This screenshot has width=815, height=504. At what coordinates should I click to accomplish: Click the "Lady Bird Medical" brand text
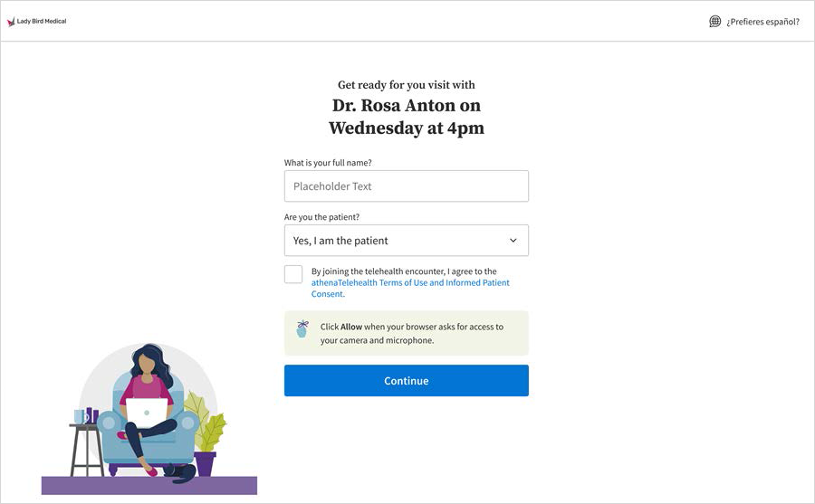coord(42,22)
